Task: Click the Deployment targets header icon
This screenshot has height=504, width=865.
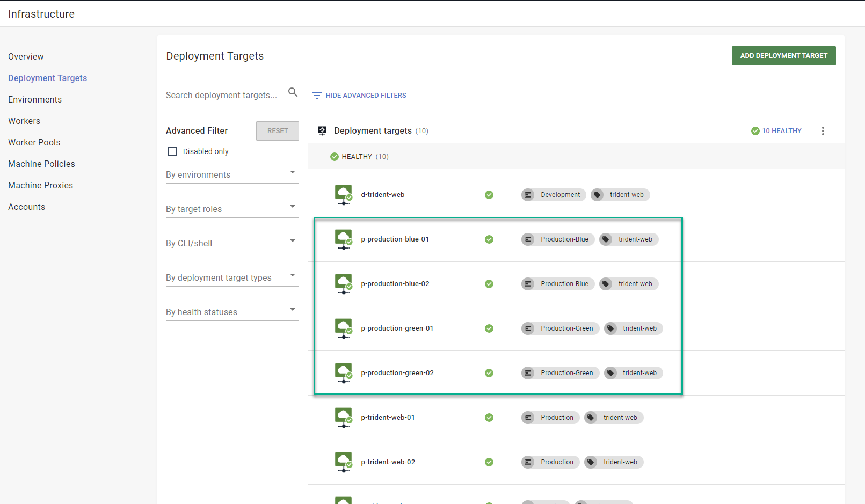Action: pos(322,130)
